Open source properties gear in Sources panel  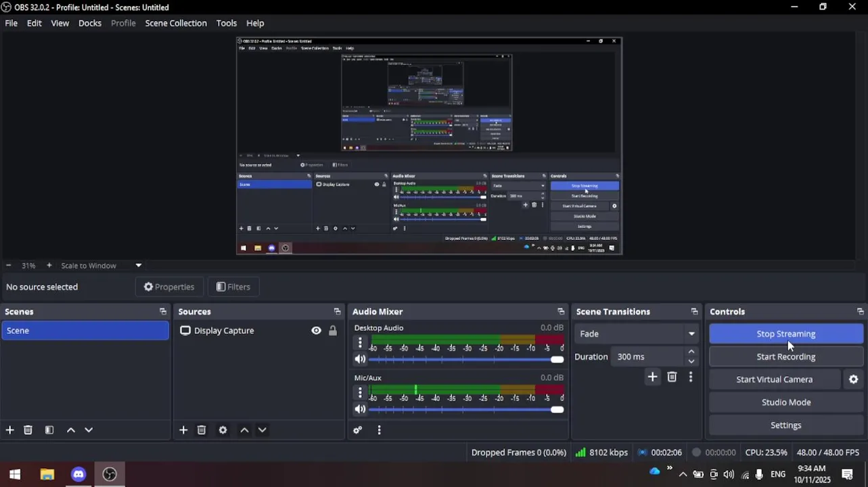(223, 430)
